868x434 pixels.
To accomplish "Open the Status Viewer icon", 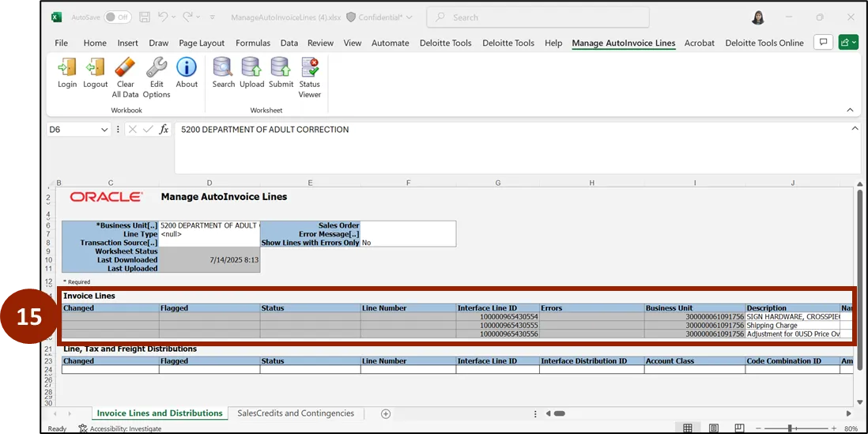I will (310, 74).
